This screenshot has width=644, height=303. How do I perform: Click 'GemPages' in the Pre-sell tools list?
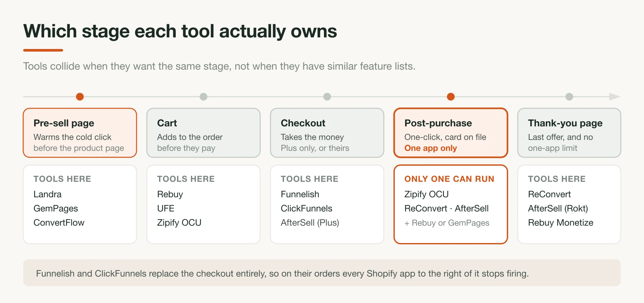pyautogui.click(x=56, y=209)
